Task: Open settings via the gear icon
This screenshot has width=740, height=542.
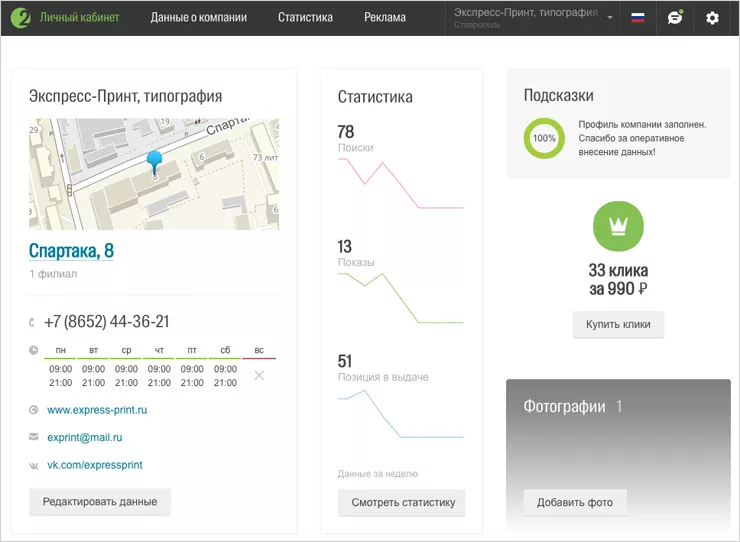Action: point(712,18)
